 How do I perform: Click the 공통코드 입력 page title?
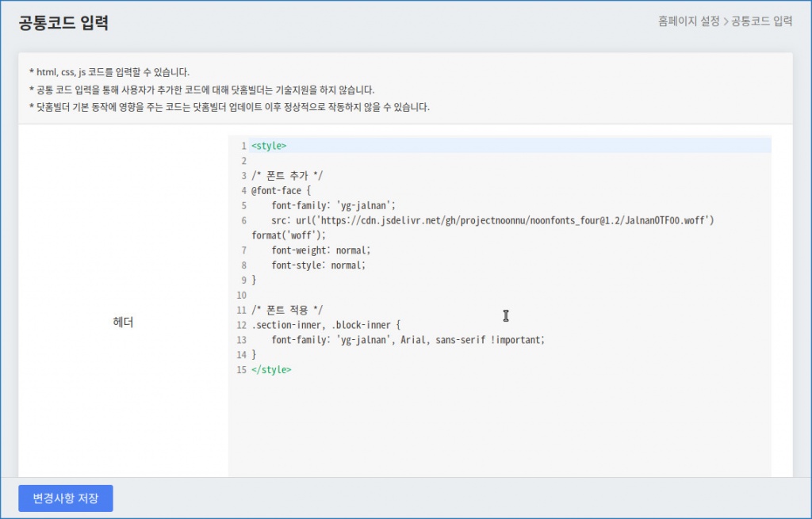(63, 23)
